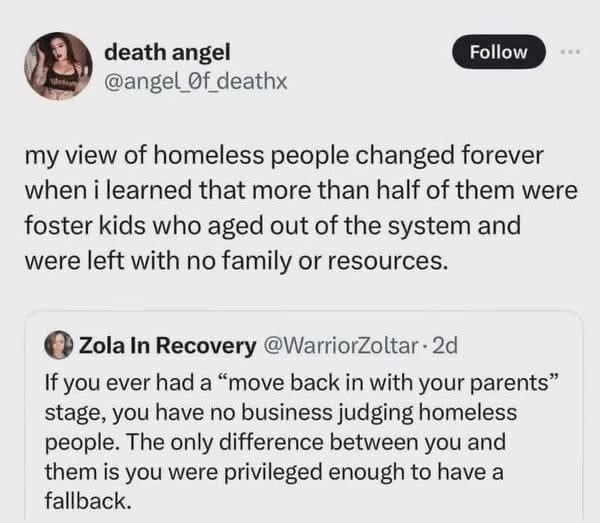Open the three-dot more options menu

(568, 52)
